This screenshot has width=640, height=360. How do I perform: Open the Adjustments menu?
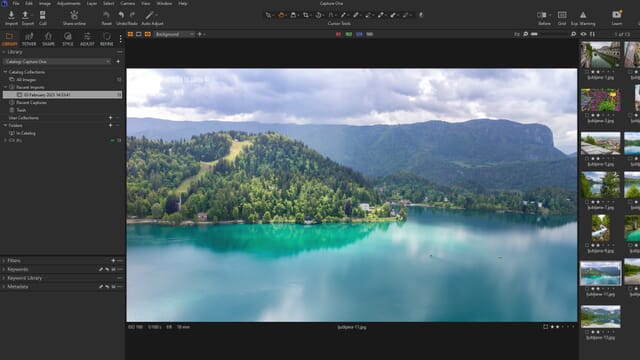point(69,3)
